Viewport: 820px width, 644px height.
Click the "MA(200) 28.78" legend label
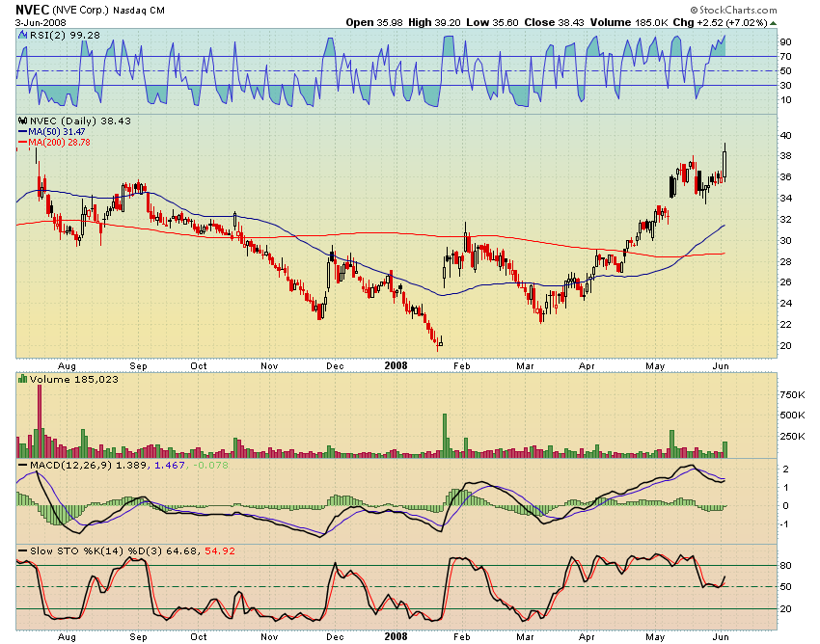59,142
